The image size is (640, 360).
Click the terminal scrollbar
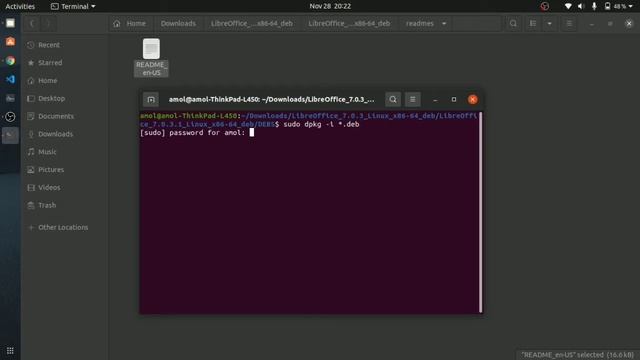click(x=480, y=212)
